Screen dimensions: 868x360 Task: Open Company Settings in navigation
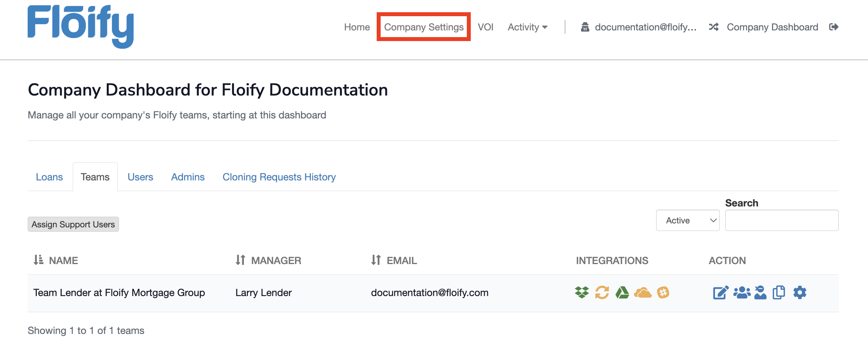pyautogui.click(x=424, y=27)
